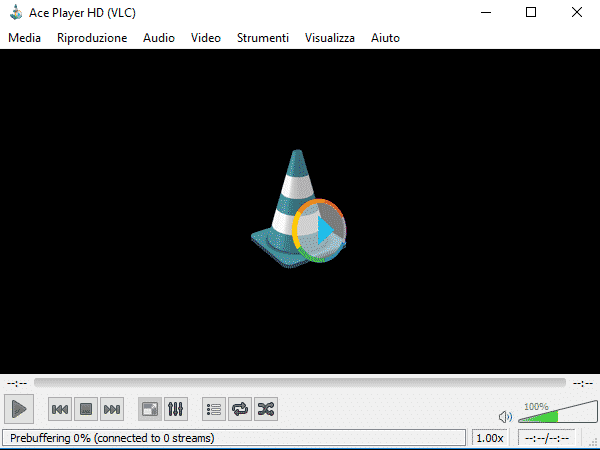The height and width of the screenshot is (450, 600).
Task: Click the playback seek bar
Action: point(300,383)
